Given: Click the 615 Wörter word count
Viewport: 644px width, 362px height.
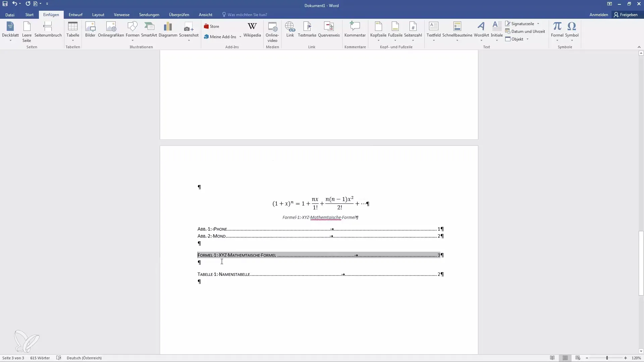Looking at the screenshot, I should (x=40, y=358).
